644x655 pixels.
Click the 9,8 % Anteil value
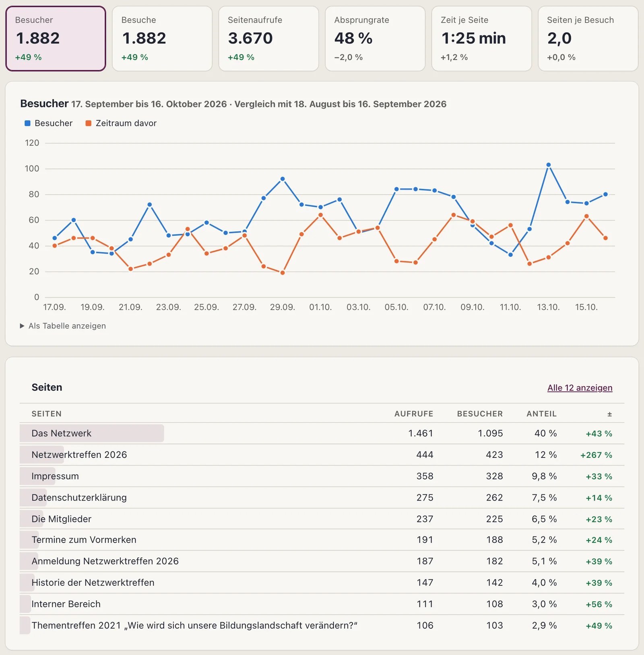pyautogui.click(x=544, y=476)
